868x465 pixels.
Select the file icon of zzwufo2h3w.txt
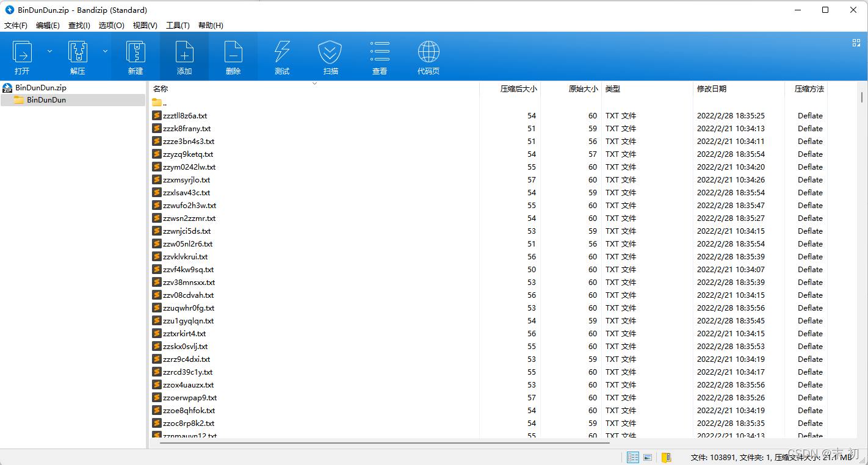pyautogui.click(x=157, y=205)
